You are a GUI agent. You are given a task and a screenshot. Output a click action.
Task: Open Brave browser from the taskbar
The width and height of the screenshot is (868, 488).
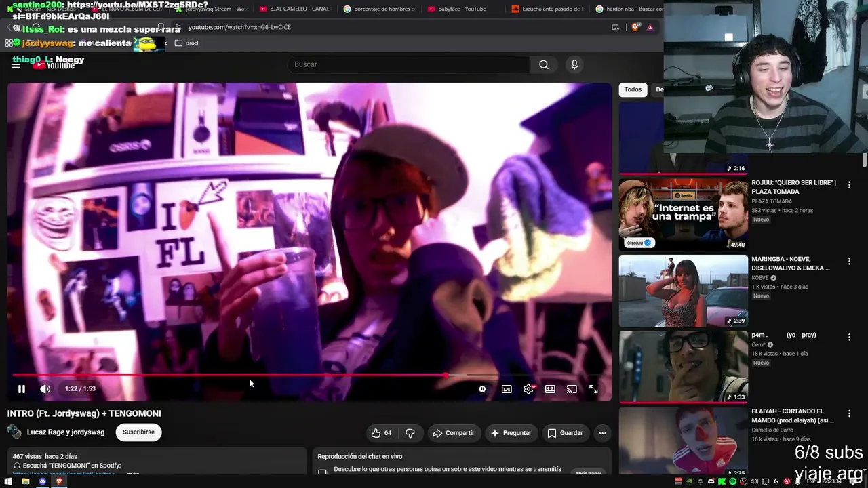[59, 481]
